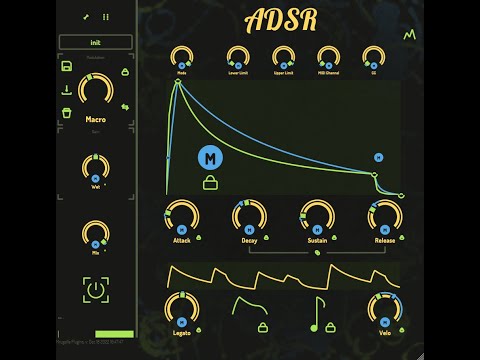The image size is (480, 360).
Task: Open the init preset selector
Action: (96, 42)
